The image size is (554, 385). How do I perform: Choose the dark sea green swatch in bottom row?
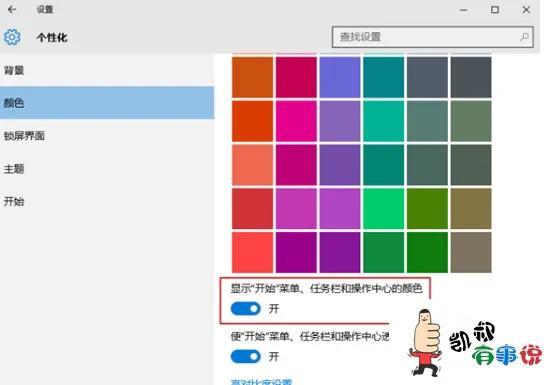(384, 252)
